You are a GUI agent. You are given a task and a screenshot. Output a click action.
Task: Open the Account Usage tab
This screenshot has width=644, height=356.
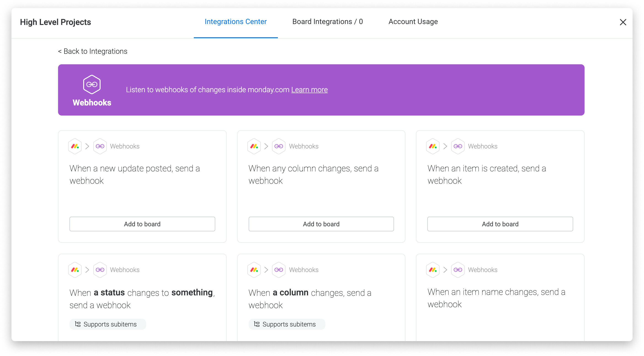pos(413,22)
